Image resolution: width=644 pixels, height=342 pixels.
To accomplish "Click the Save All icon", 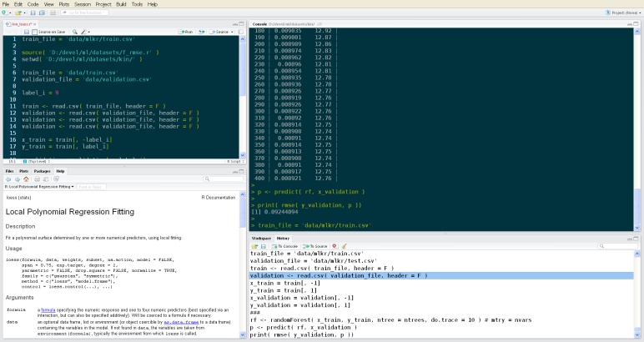I will [42, 13].
